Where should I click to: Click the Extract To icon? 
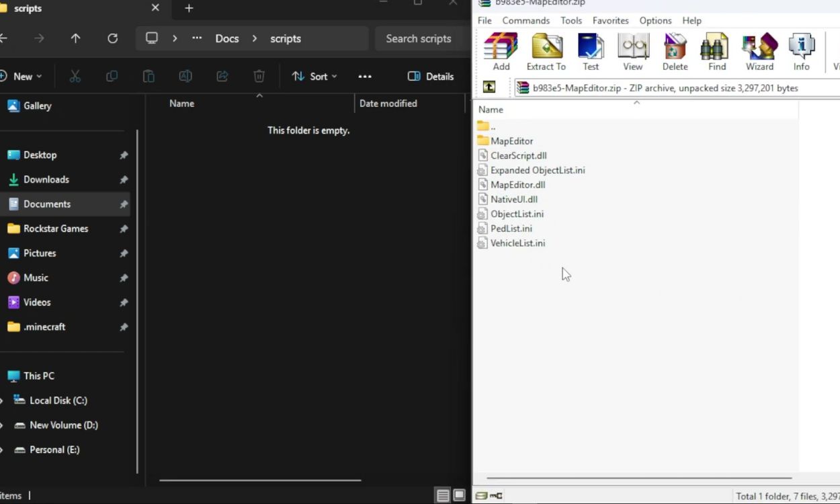click(x=546, y=50)
